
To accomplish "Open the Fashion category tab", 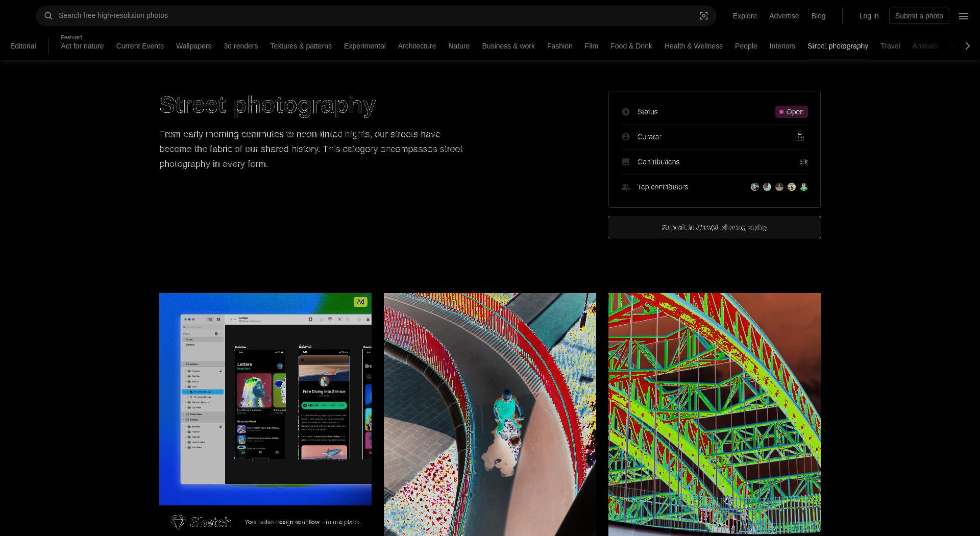I will tap(559, 46).
